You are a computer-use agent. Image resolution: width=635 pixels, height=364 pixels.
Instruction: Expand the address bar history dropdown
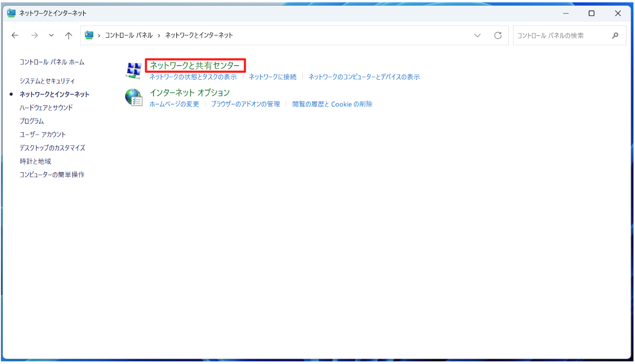[478, 35]
